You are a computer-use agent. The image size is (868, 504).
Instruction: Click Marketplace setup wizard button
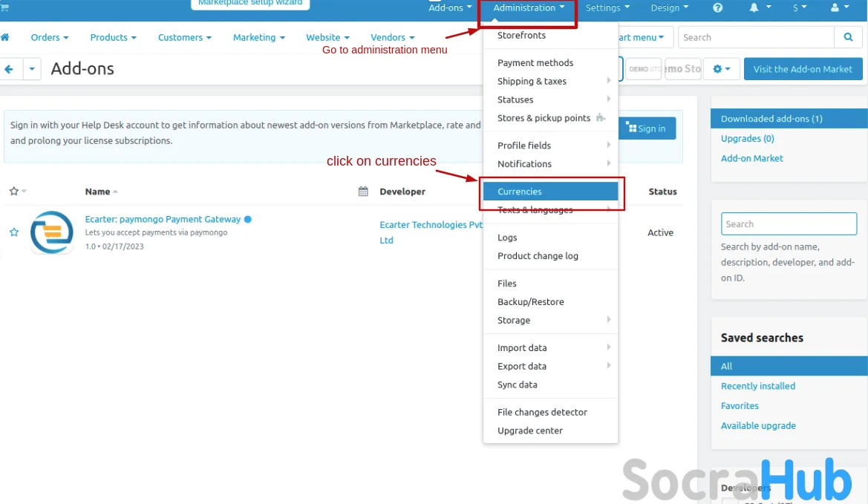click(x=250, y=3)
